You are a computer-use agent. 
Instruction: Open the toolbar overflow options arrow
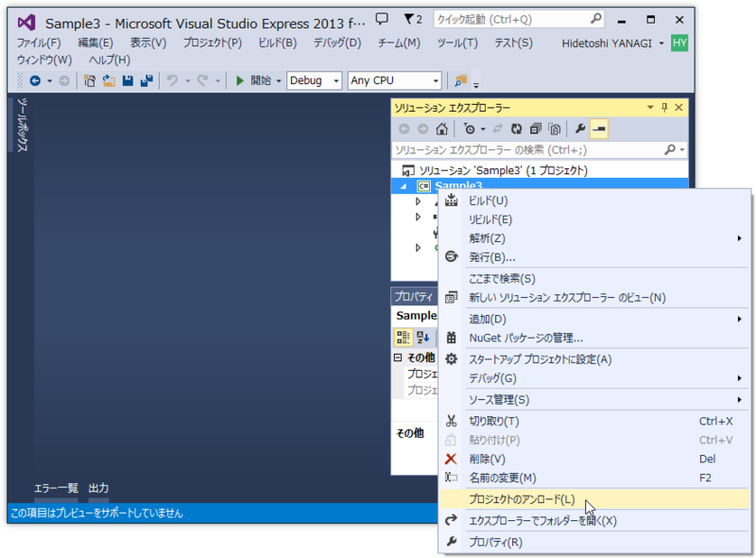(x=476, y=85)
